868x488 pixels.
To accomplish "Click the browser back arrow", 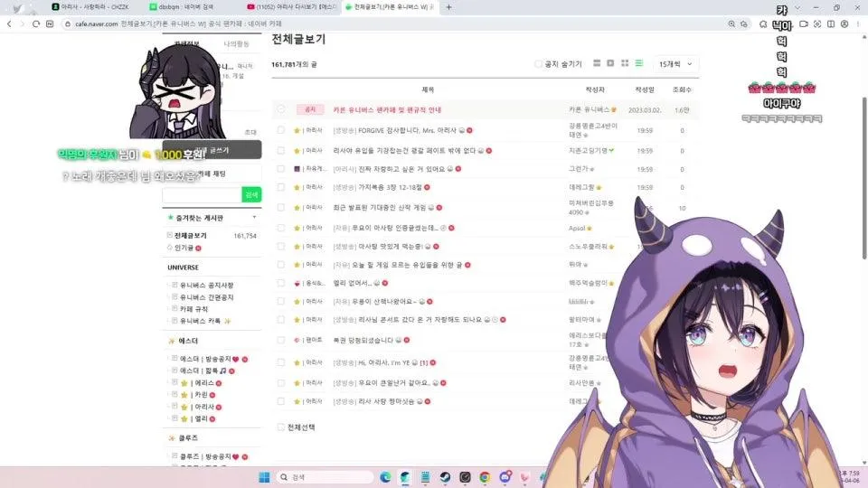I will click(x=9, y=23).
